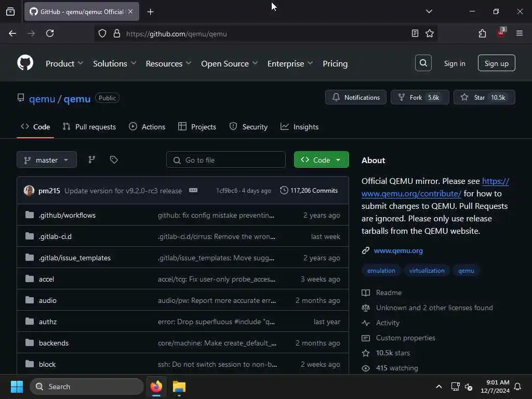Open the .github/workflows folder

pos(67,215)
